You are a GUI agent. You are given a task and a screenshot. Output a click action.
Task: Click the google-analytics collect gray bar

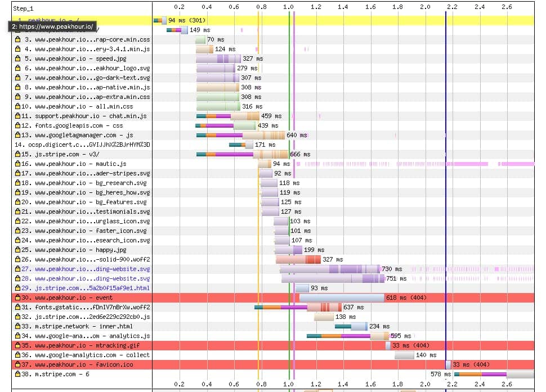tap(404, 355)
